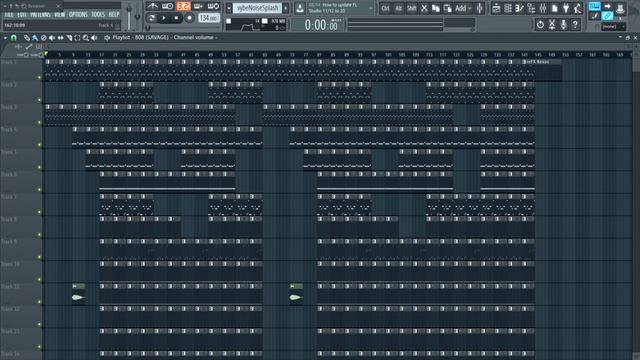Click the Record transport button

[189, 18]
